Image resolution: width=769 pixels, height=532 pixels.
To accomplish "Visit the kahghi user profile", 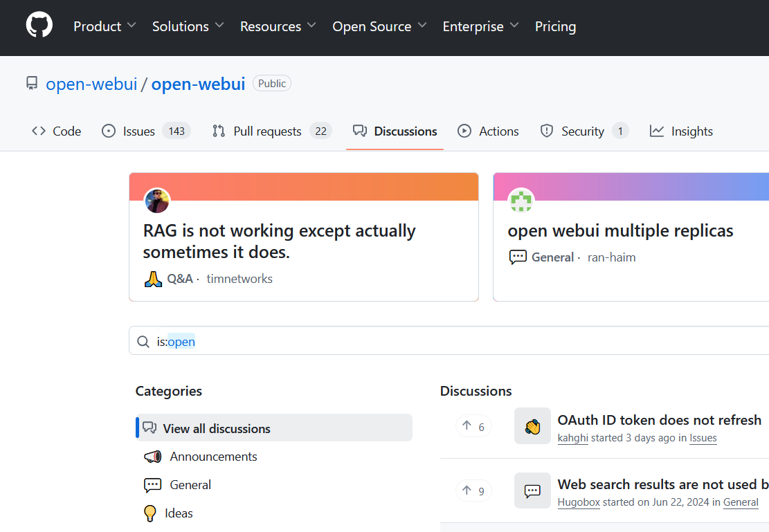I will click(573, 438).
